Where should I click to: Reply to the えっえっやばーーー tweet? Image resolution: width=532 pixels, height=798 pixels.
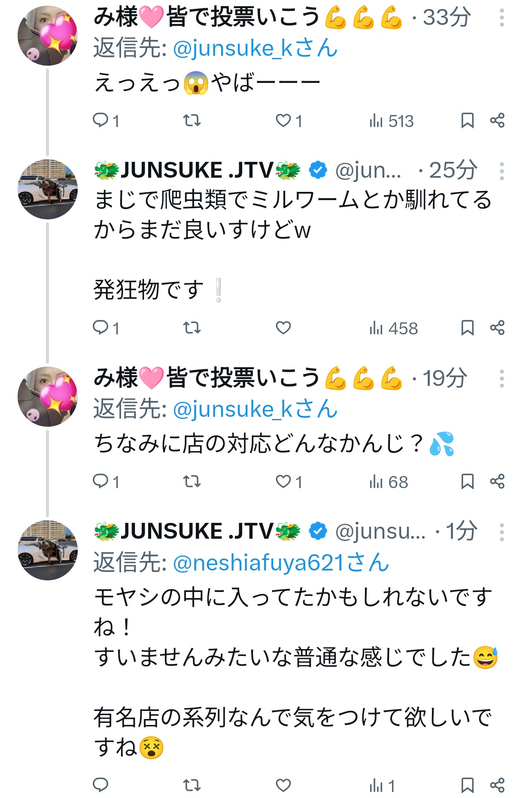point(106,121)
